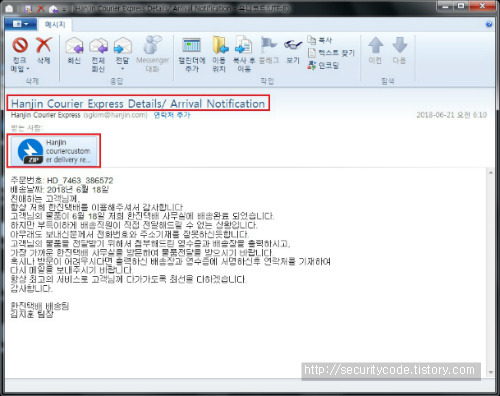
Task: Open Find text (텍스트 찾기)
Action: click(331, 53)
